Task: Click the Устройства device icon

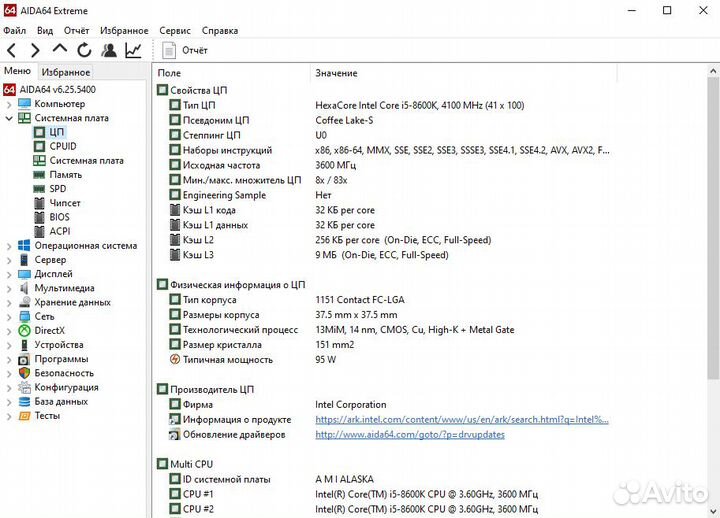Action: pyautogui.click(x=24, y=345)
